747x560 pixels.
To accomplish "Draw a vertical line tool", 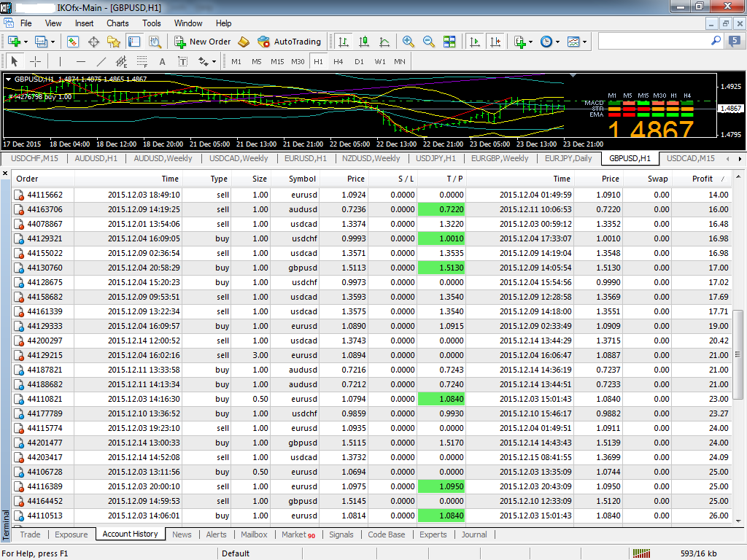I will pos(60,61).
